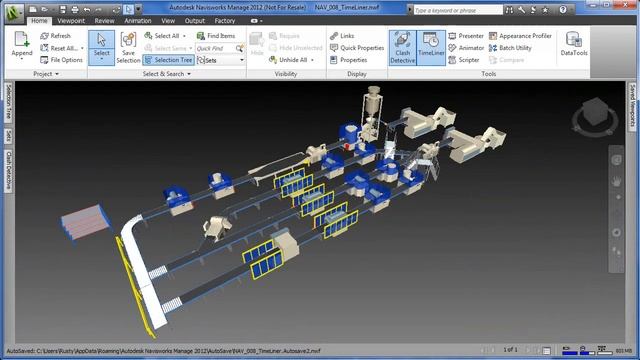Click the Quick Find search magnifier icon
The width and height of the screenshot is (640, 360).
tap(240, 49)
